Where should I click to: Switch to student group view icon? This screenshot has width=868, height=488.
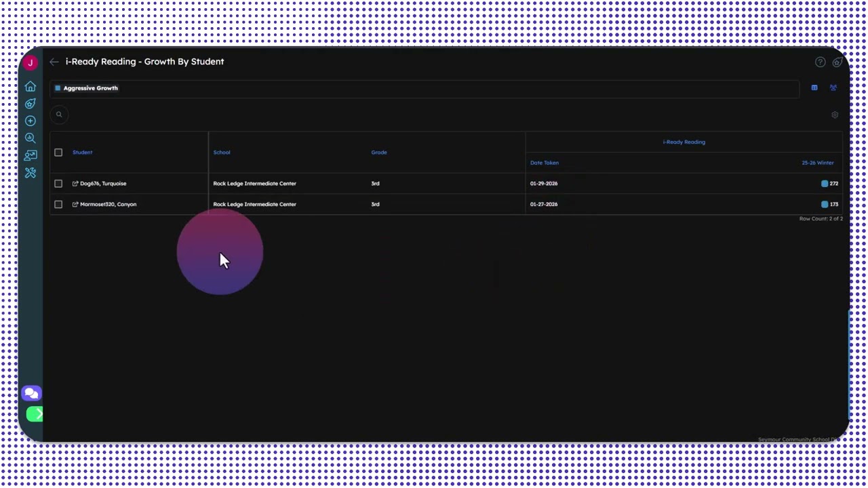pos(833,87)
